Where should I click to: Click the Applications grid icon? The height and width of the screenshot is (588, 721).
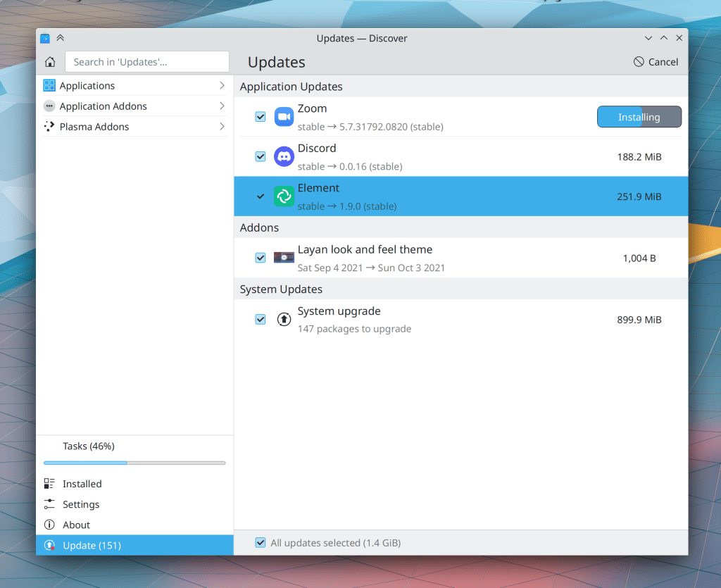(x=49, y=86)
